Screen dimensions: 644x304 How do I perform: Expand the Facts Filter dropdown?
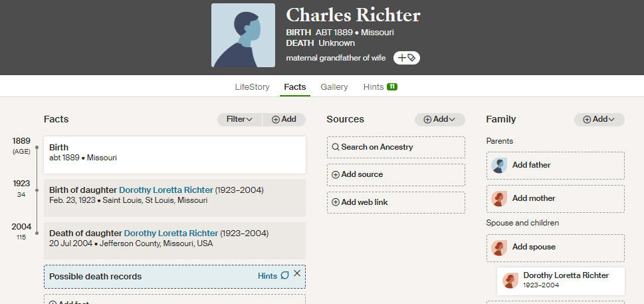[239, 120]
